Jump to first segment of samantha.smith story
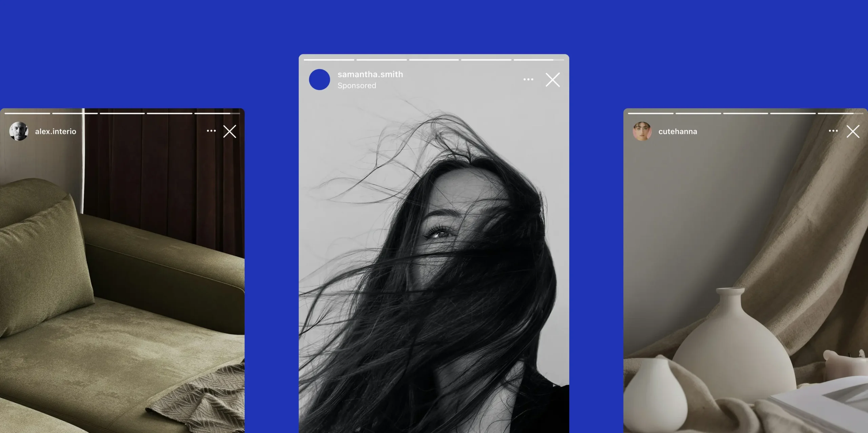This screenshot has width=868, height=433. coord(329,60)
